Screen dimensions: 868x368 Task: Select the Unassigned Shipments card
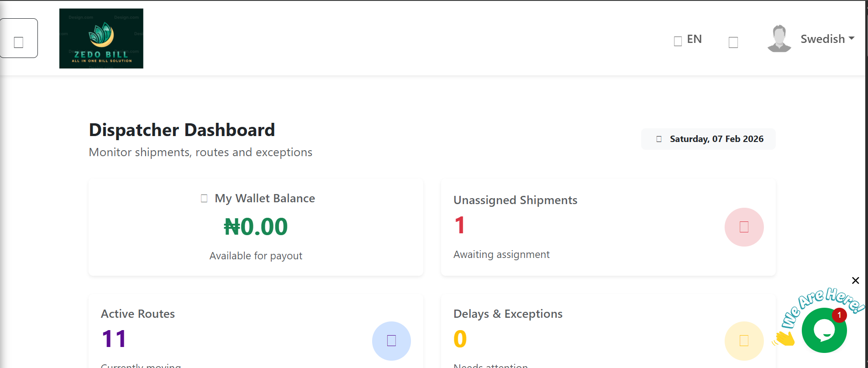[x=608, y=227]
